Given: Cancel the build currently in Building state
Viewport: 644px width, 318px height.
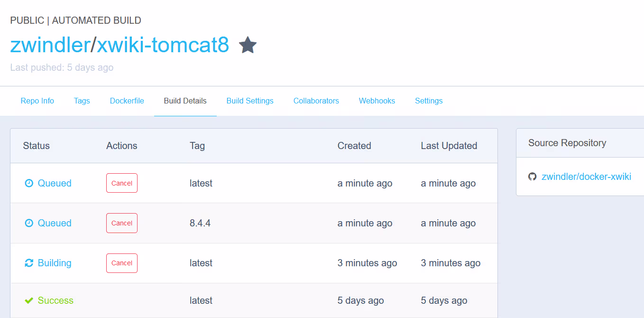Looking at the screenshot, I should click(x=122, y=263).
